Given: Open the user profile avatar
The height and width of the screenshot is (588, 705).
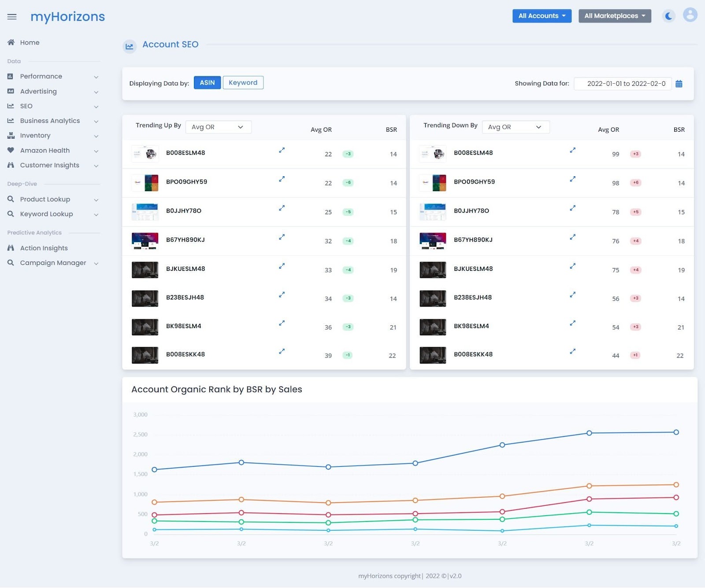Looking at the screenshot, I should pos(690,15).
